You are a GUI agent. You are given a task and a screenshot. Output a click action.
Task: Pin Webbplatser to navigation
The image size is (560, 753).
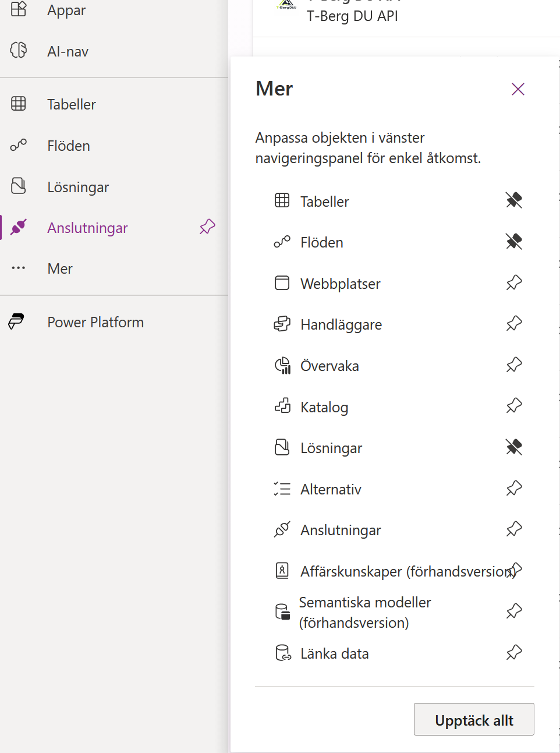(514, 282)
